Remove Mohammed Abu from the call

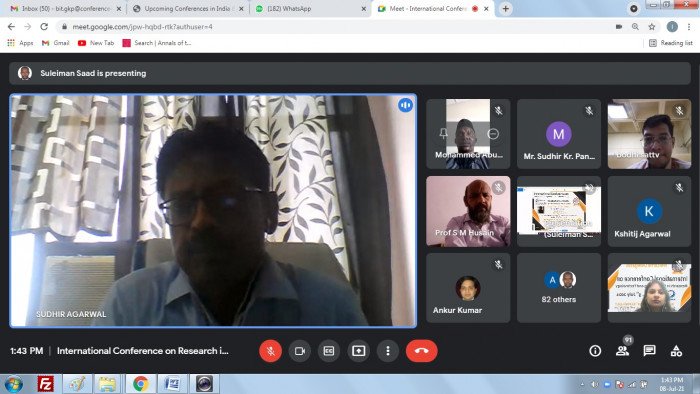[x=493, y=133]
